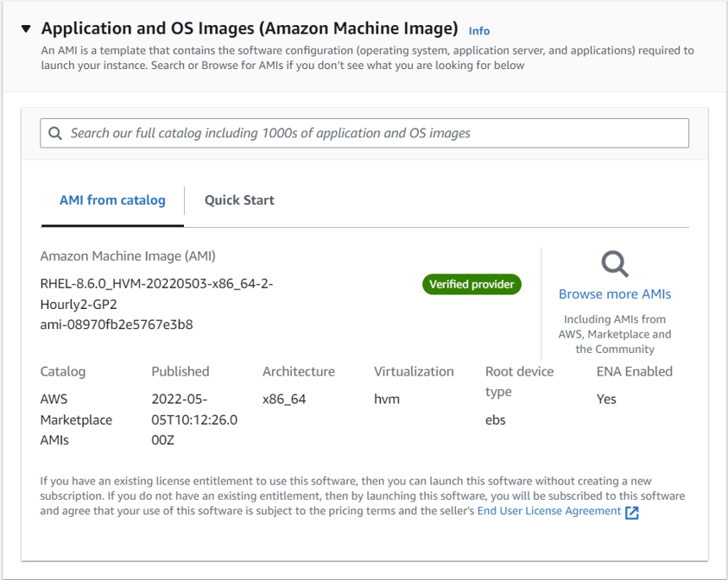728x580 pixels.
Task: Click the magnifier icon in the search box
Action: 55,133
